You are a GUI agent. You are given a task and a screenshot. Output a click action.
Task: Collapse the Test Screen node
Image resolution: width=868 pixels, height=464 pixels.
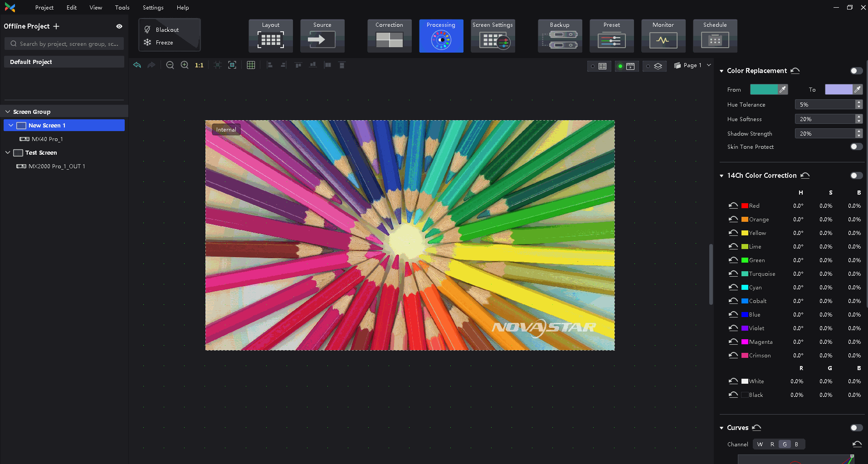8,152
